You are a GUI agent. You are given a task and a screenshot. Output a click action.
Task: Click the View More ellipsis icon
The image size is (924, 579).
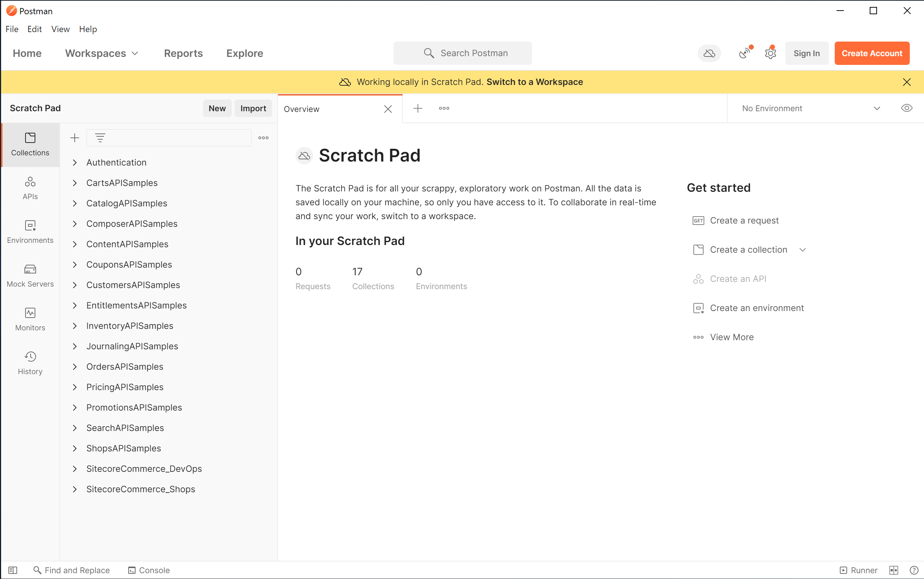coord(698,337)
